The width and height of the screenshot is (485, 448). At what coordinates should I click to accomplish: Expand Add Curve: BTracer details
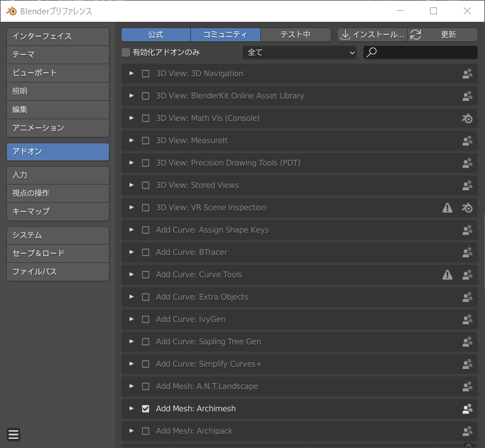131,252
